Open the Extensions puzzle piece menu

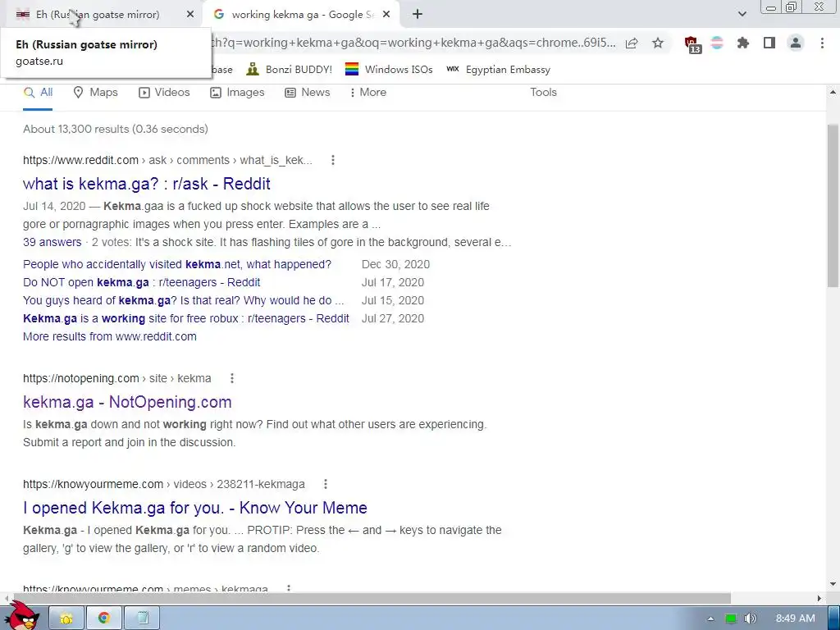743,43
